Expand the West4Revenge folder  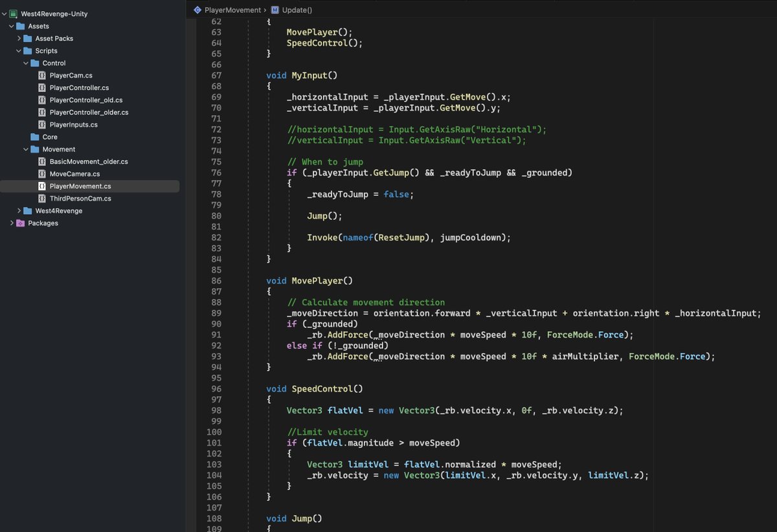click(x=19, y=210)
